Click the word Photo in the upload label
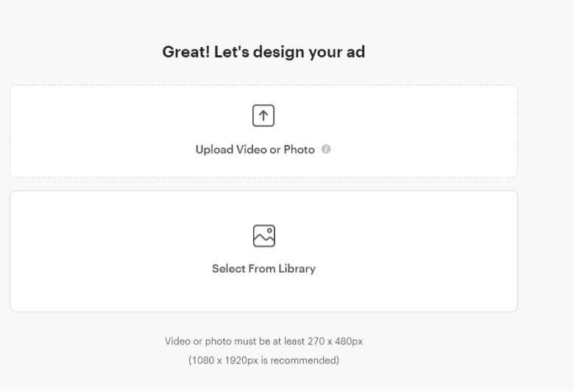Screen dimensions: 574x392 (299, 150)
